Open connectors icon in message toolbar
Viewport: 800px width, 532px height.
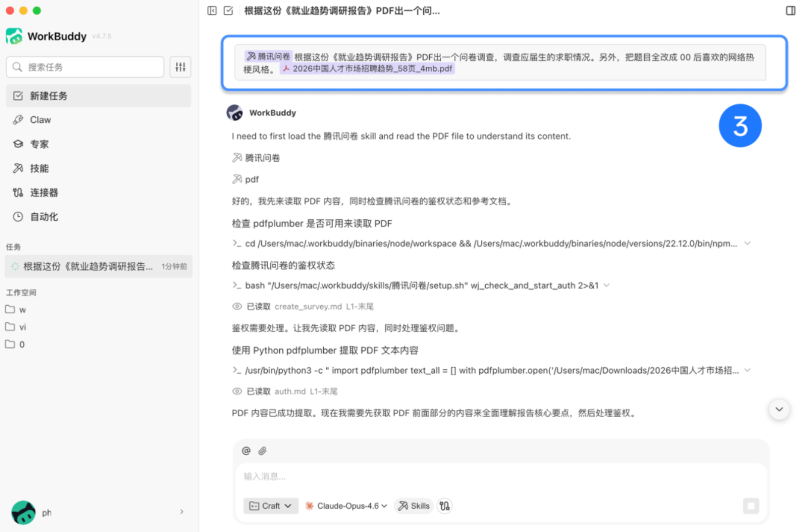coord(445,506)
